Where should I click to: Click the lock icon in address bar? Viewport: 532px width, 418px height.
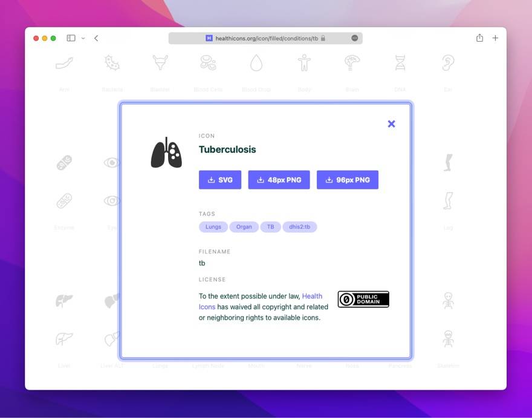[x=323, y=38]
